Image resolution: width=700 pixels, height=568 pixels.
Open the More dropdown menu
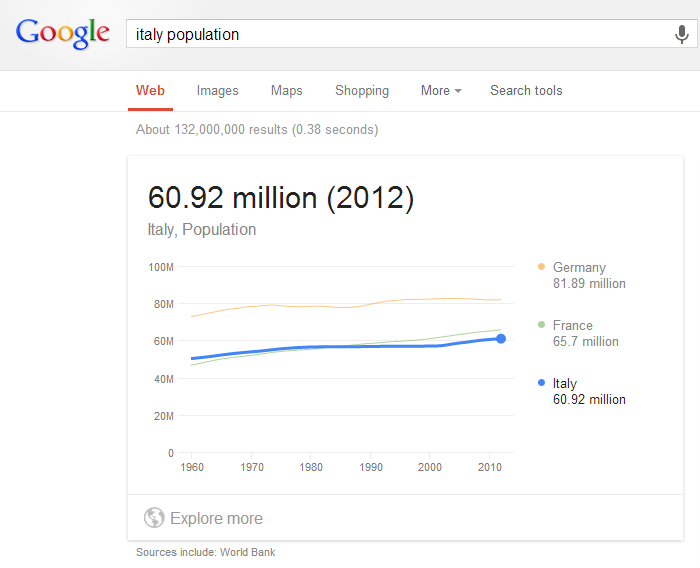(435, 90)
